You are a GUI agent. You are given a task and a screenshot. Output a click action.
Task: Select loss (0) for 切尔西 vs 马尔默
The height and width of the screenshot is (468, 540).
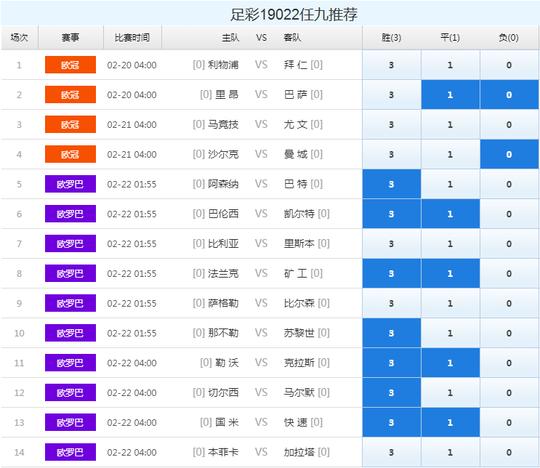click(509, 393)
